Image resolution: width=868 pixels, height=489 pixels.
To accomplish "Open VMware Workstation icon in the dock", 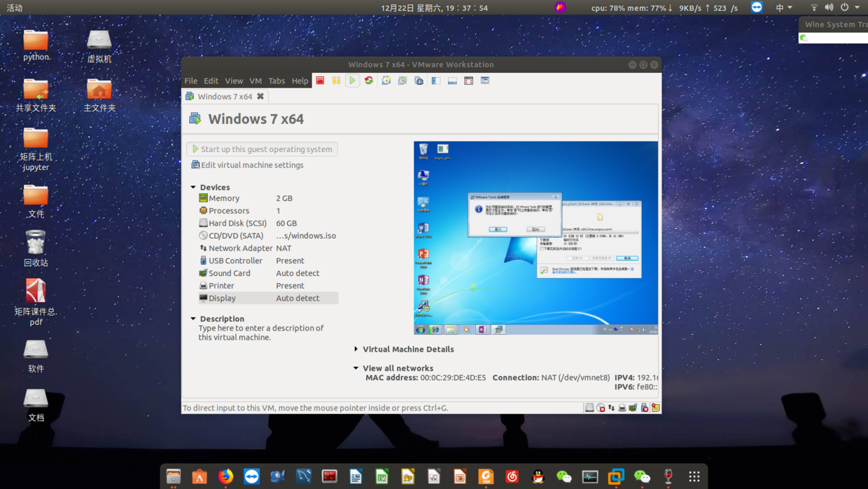I will [x=616, y=476].
